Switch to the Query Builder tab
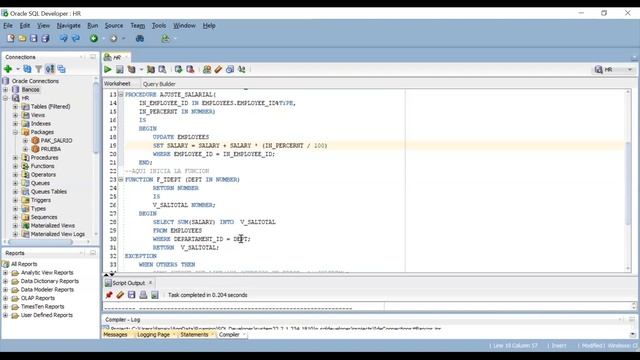Viewport: 640px width, 360px height. 159,84
